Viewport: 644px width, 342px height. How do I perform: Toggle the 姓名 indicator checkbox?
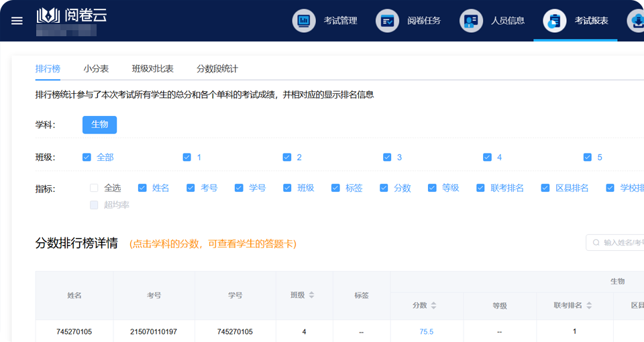coord(142,188)
